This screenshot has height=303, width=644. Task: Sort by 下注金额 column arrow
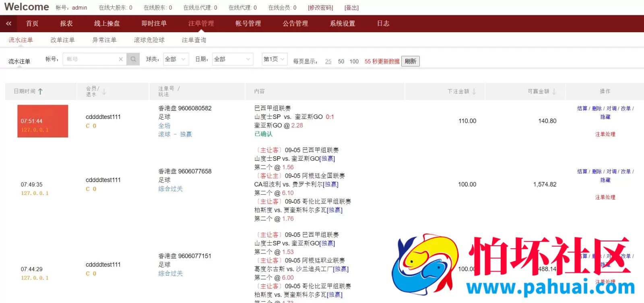(x=474, y=91)
